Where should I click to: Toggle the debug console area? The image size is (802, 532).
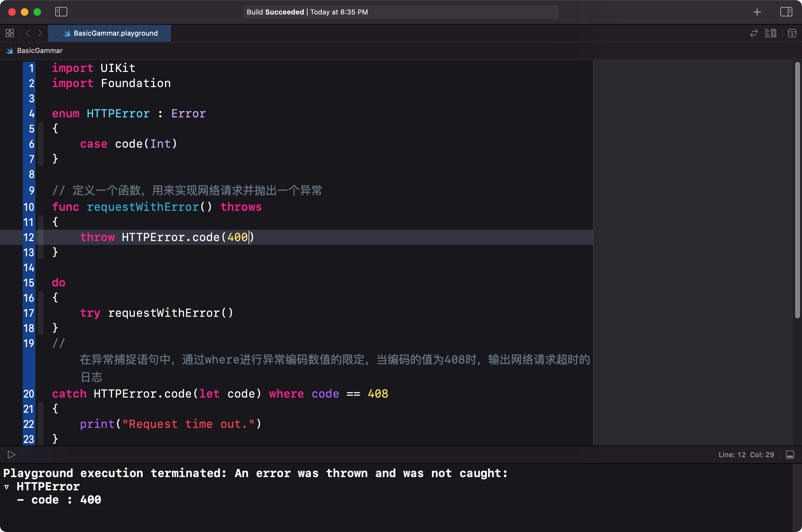(x=790, y=455)
